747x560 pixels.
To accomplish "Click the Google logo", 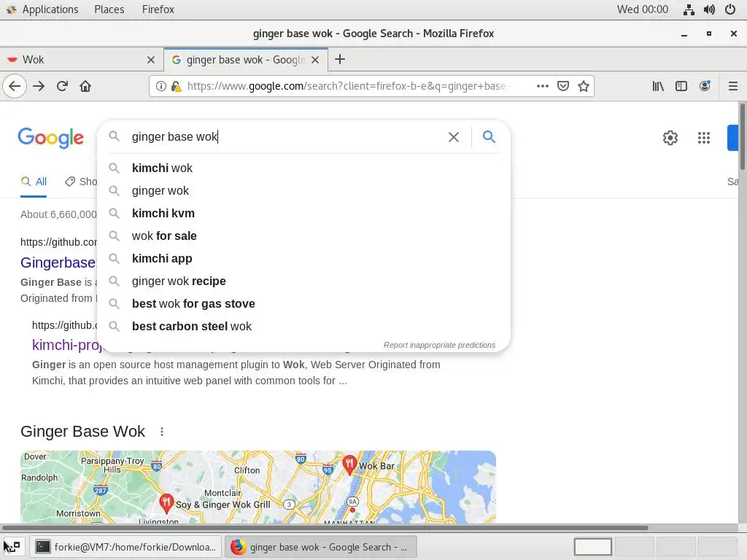I will click(50, 138).
